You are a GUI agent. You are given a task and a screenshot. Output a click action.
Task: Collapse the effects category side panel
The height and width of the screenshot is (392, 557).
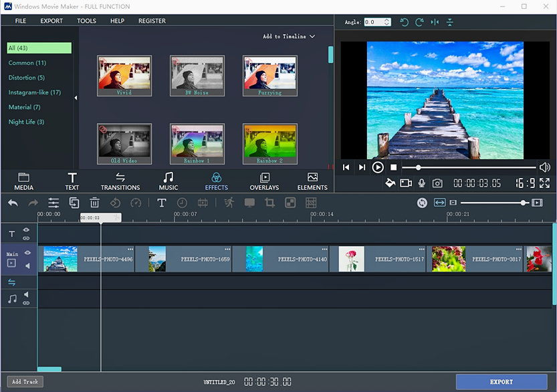coord(76,98)
